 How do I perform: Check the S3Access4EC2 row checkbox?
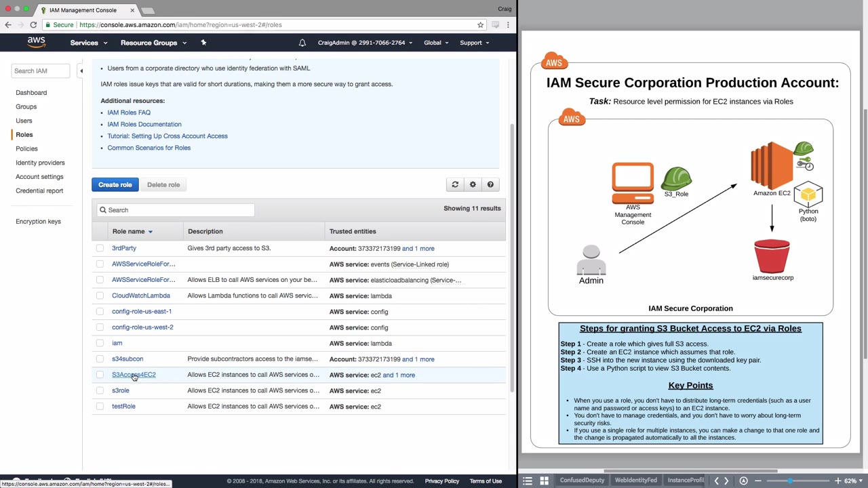(x=100, y=375)
